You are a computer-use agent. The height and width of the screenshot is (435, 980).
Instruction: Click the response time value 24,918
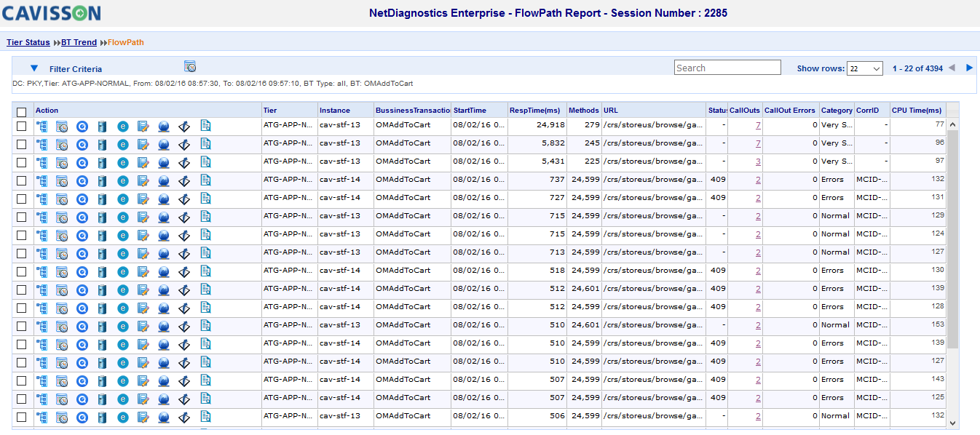pos(551,125)
